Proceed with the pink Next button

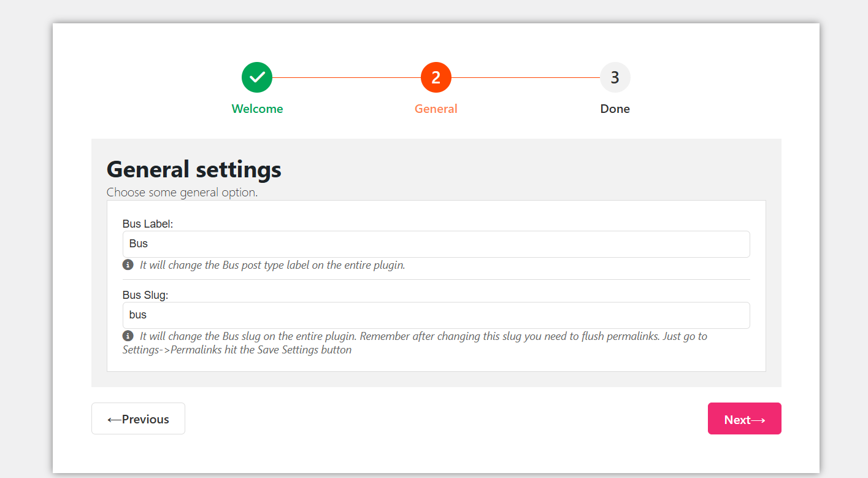(x=744, y=418)
